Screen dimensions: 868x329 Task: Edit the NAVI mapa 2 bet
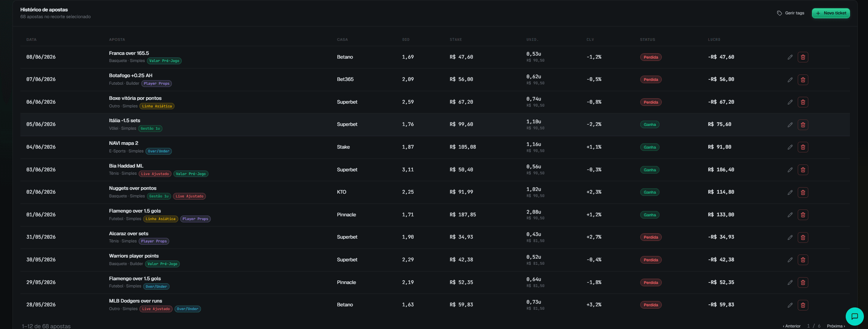tap(790, 147)
